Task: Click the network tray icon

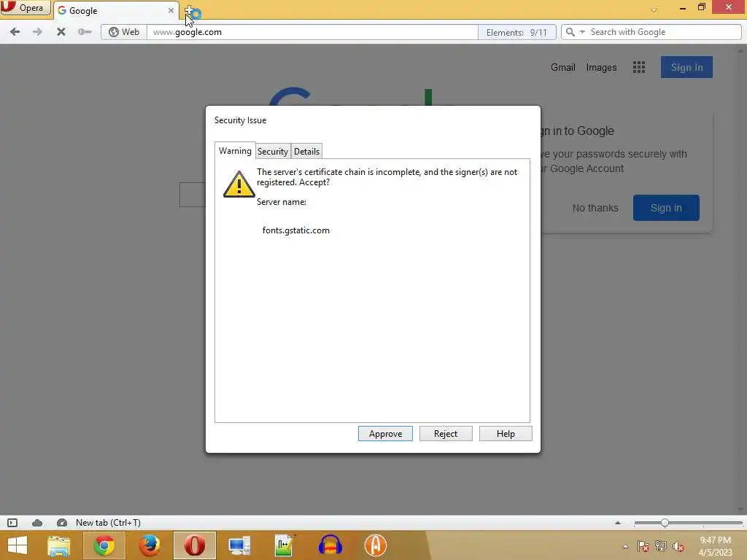Action: coord(661,546)
